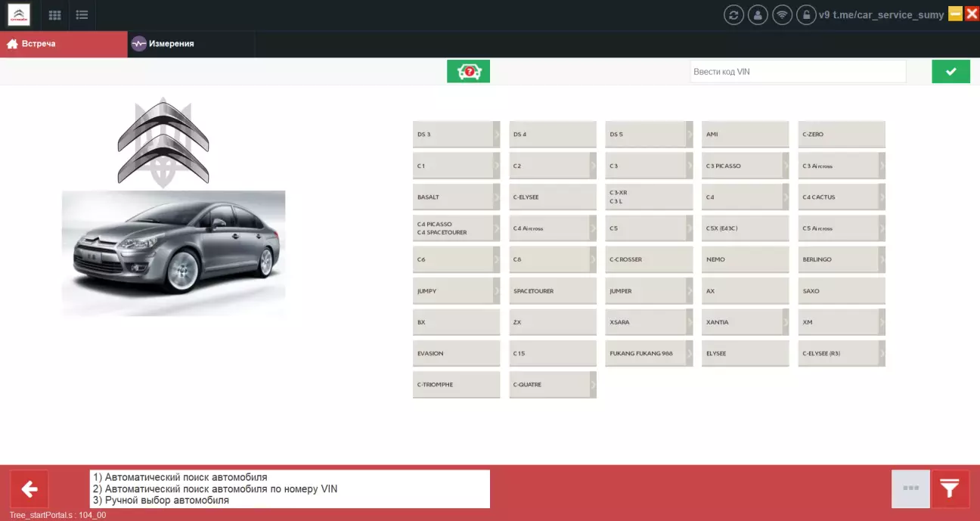Select the EVASION model
The width and height of the screenshot is (980, 521).
456,353
